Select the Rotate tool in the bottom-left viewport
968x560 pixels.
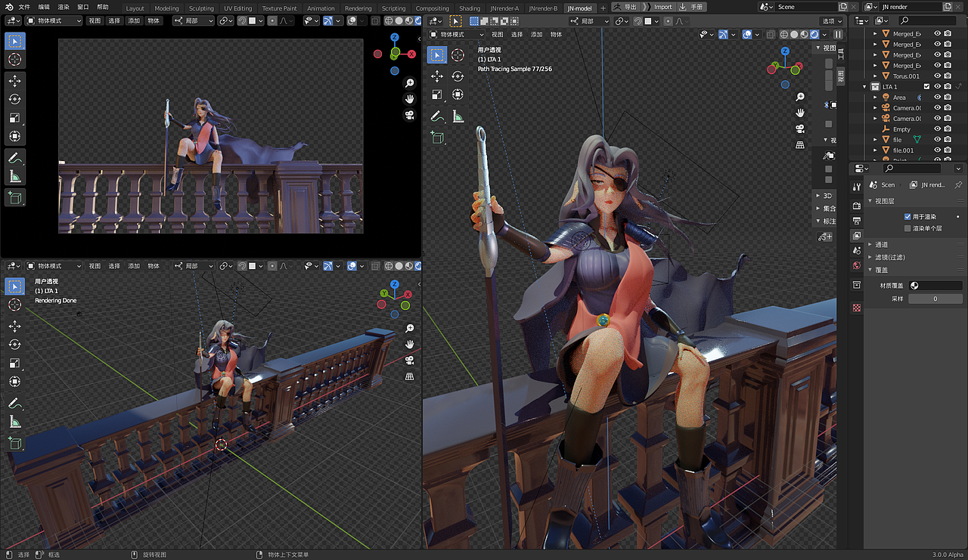[x=15, y=345]
